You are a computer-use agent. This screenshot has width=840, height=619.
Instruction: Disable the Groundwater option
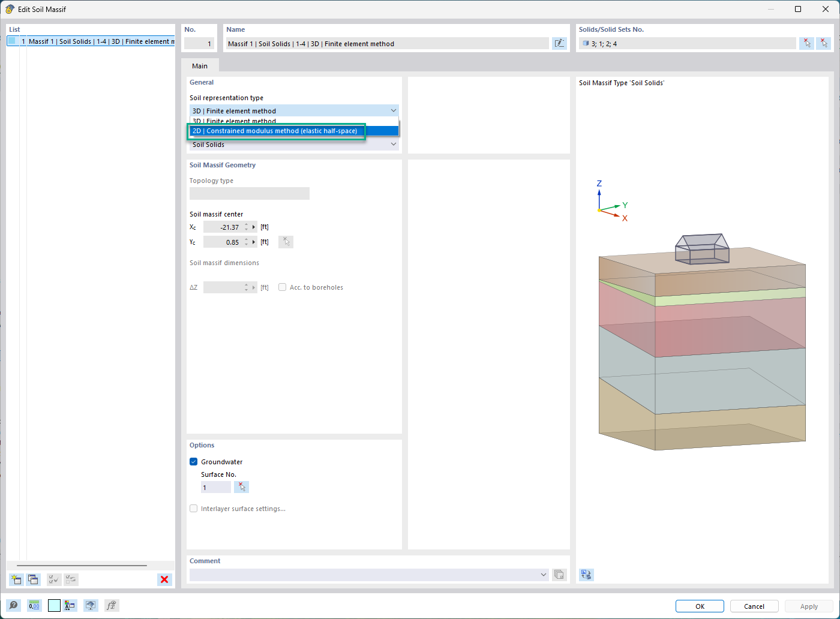(x=193, y=461)
